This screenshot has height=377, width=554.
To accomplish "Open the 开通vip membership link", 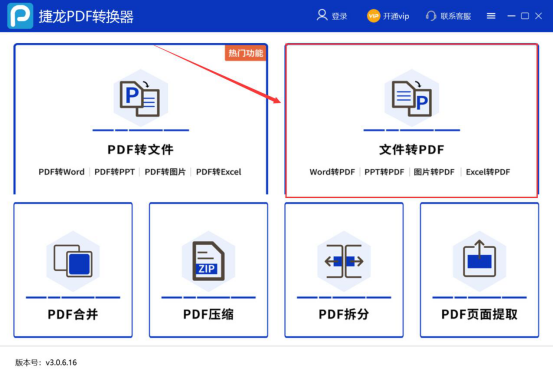I will click(396, 16).
